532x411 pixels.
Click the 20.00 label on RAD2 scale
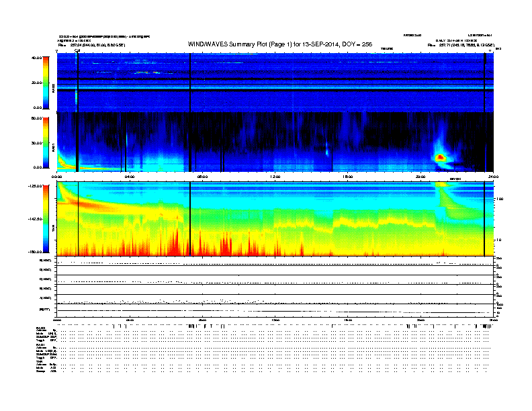tap(36, 83)
